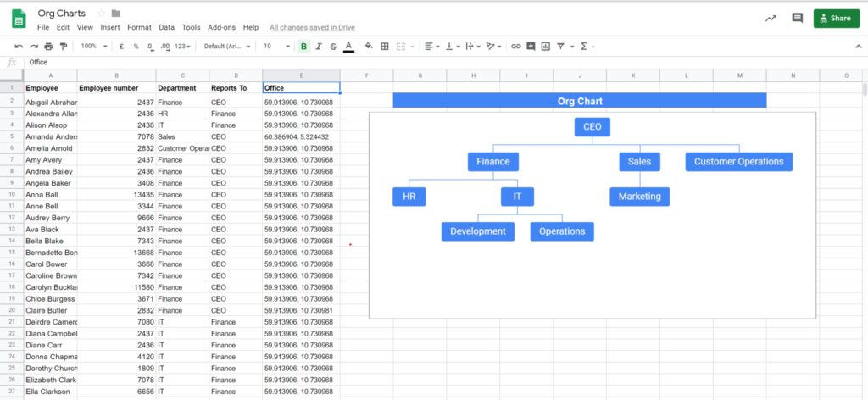Open the font family dropdown

click(227, 47)
